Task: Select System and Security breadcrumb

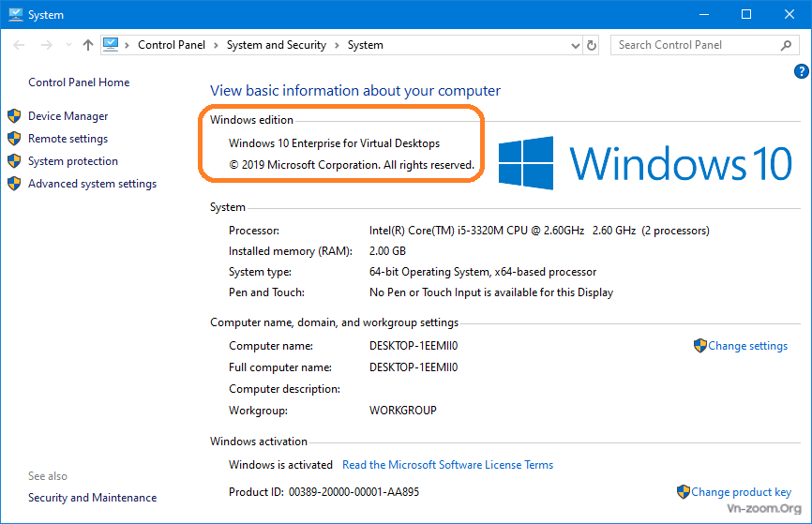Action: (x=277, y=45)
